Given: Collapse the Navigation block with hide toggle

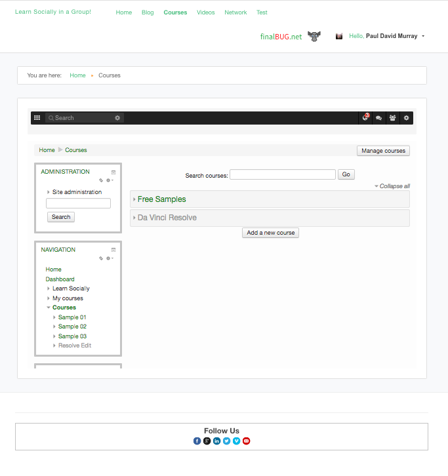Looking at the screenshot, I should click(113, 250).
